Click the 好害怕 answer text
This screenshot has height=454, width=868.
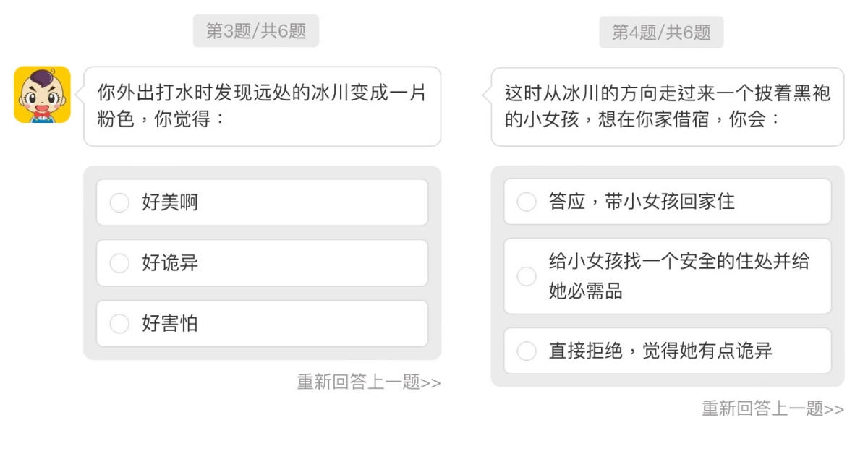(170, 323)
